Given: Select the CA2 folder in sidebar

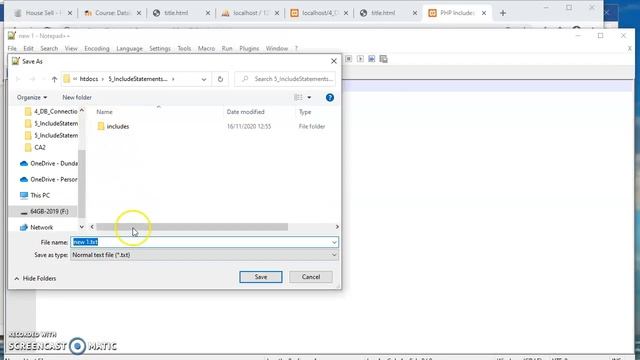Looking at the screenshot, I should click(35, 147).
